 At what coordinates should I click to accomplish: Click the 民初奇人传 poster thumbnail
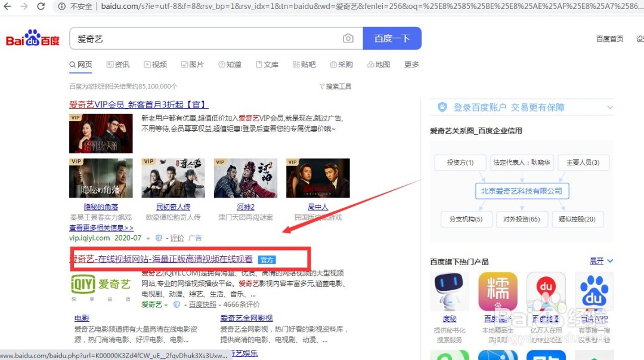point(174,178)
